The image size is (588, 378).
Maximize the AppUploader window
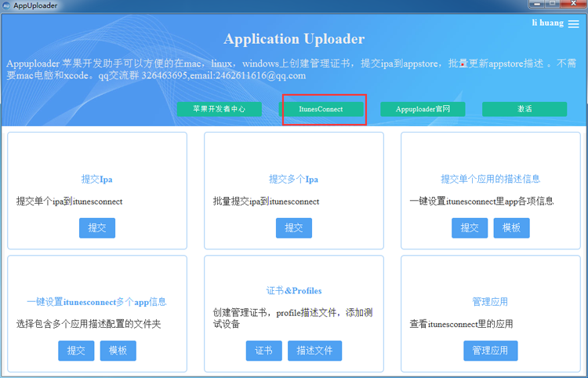553,4
